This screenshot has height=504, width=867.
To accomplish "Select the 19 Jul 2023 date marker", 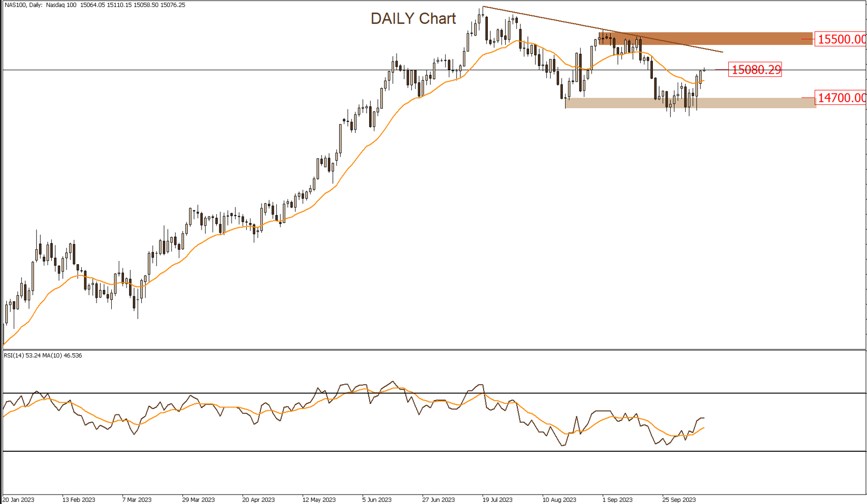I will (497, 500).
